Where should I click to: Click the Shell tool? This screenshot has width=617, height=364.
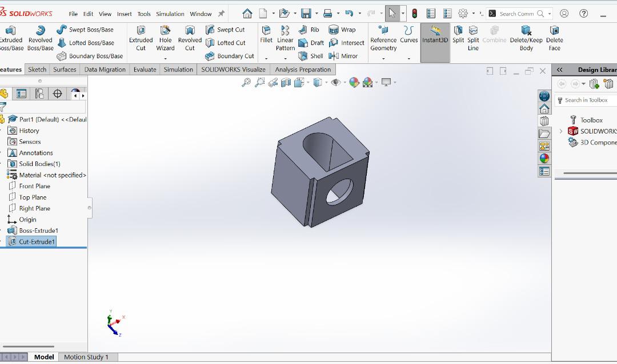(x=310, y=56)
